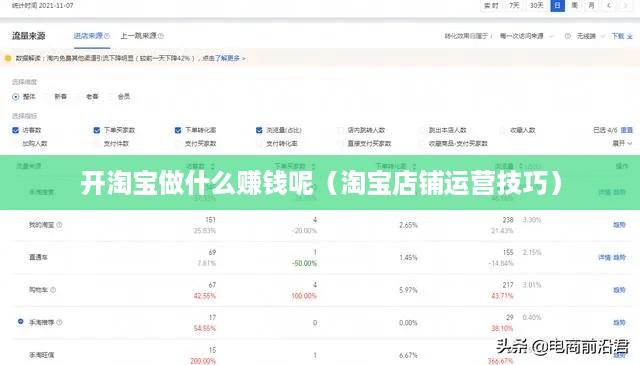Open the 无线端 device dropdown
The width and height of the screenshot is (640, 365).
[x=590, y=36]
